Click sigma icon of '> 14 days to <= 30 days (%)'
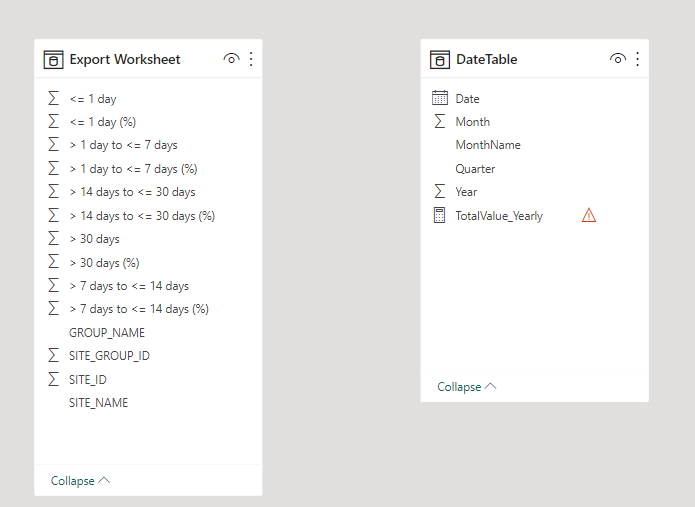 coord(53,215)
